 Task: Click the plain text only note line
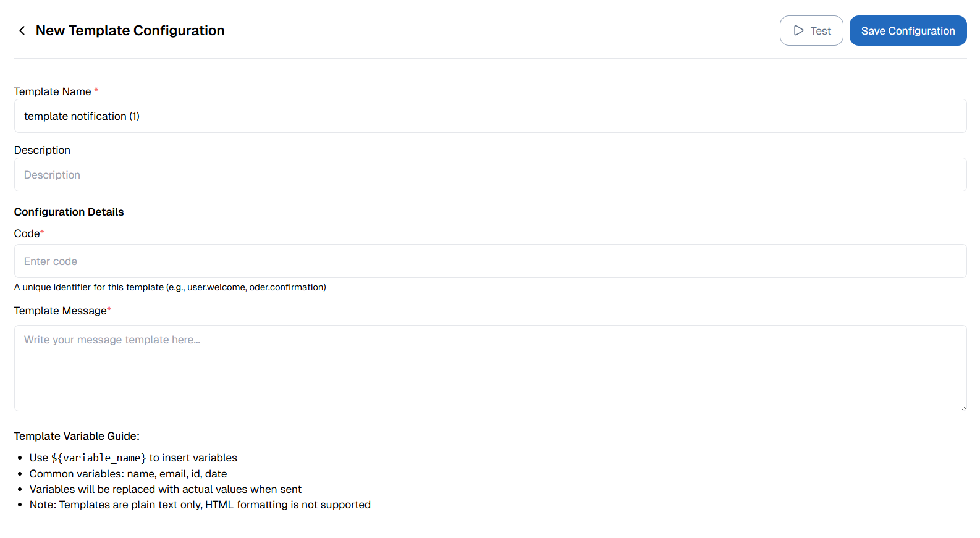(x=200, y=505)
